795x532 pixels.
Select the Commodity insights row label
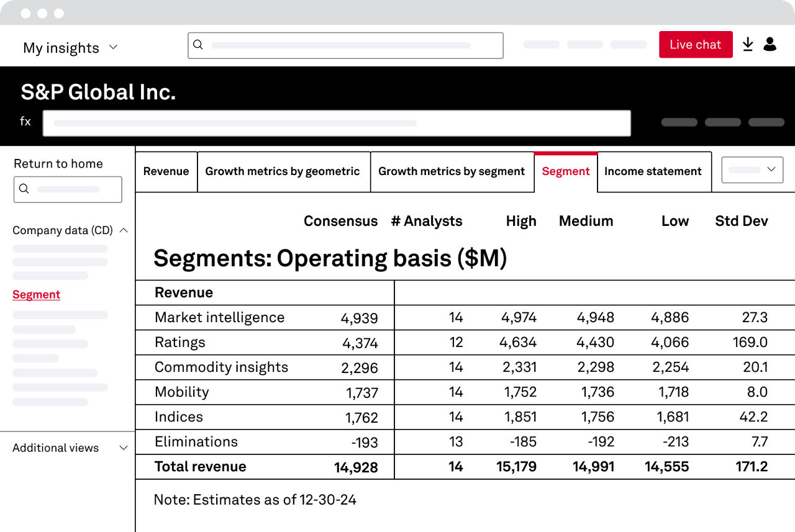pyautogui.click(x=221, y=367)
